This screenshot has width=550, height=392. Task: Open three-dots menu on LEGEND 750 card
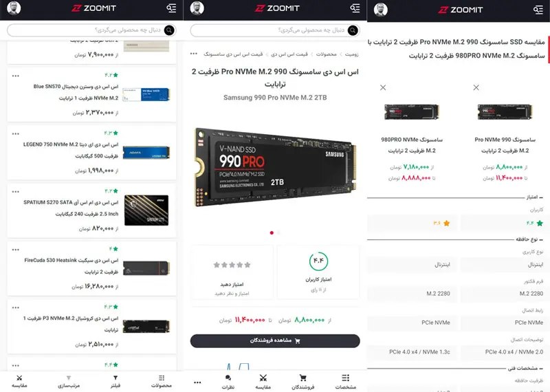[x=15, y=133]
